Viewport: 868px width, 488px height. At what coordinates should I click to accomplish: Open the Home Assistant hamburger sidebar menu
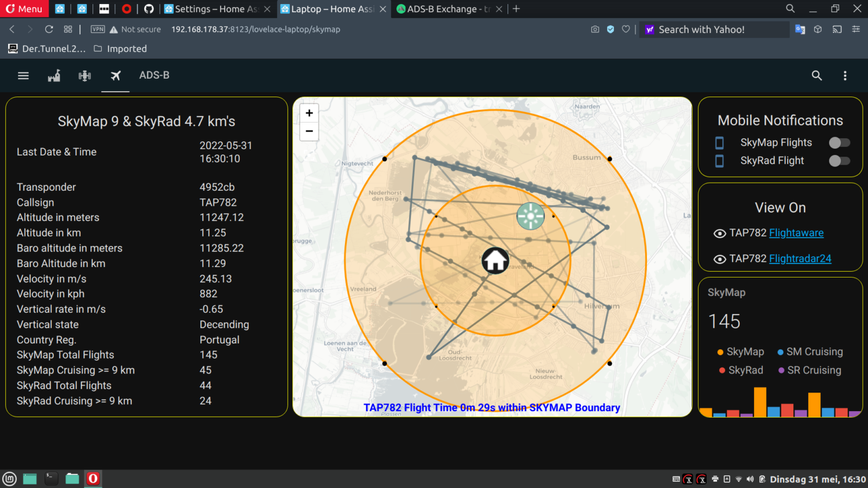(x=23, y=76)
